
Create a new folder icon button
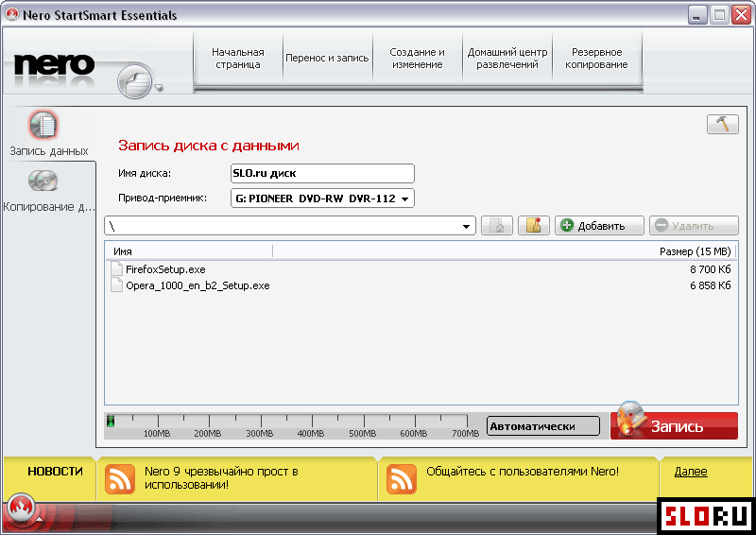pos(534,226)
